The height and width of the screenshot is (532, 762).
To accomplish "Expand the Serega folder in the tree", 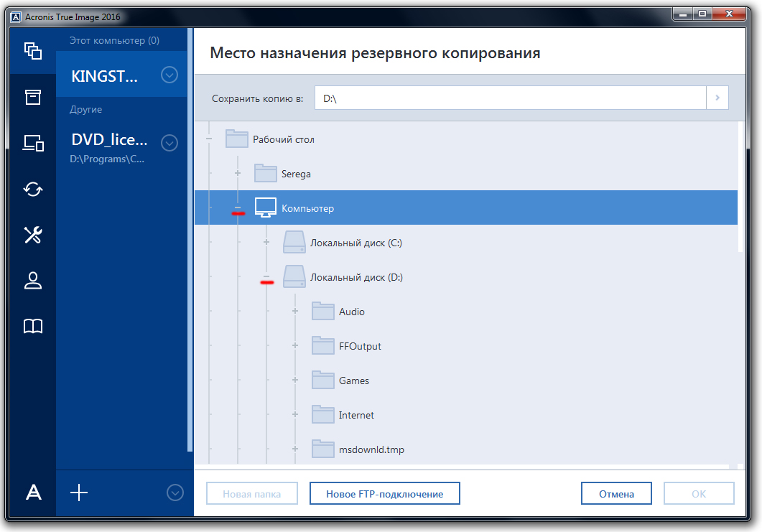I will 237,173.
